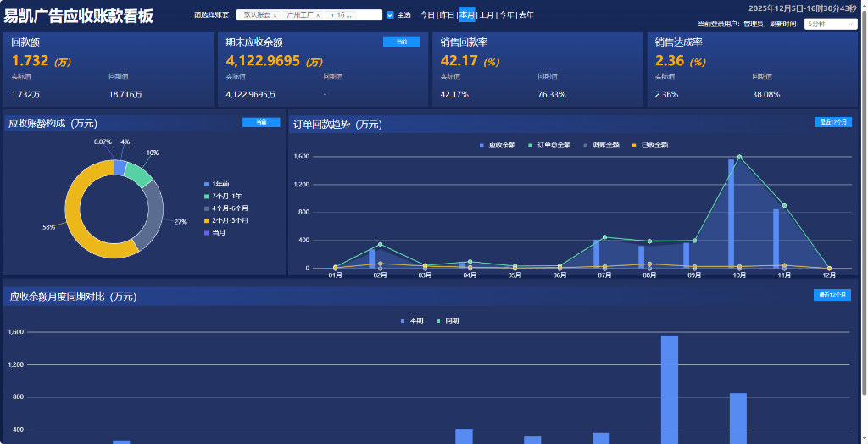Click the date-time stamp 2025年12月5日
Viewport: 868px width, 444px height.
point(776,8)
